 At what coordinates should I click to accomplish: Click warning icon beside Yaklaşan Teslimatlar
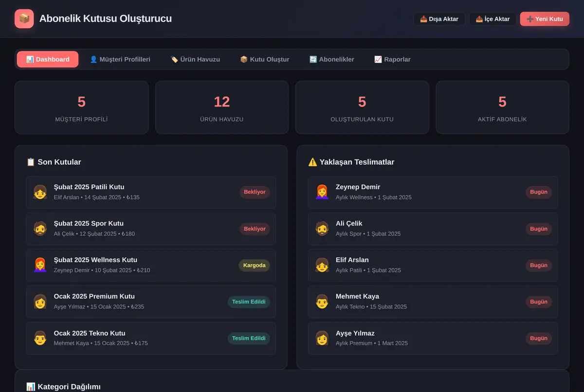tap(312, 162)
